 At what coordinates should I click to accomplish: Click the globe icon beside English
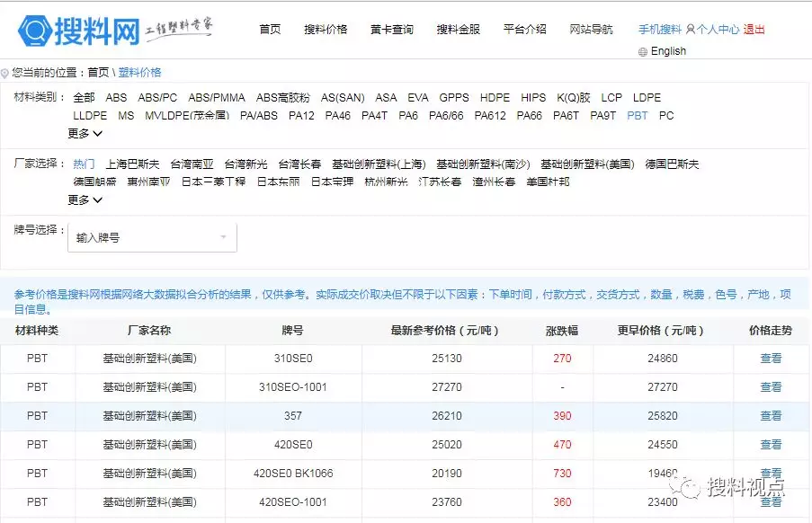(x=642, y=52)
